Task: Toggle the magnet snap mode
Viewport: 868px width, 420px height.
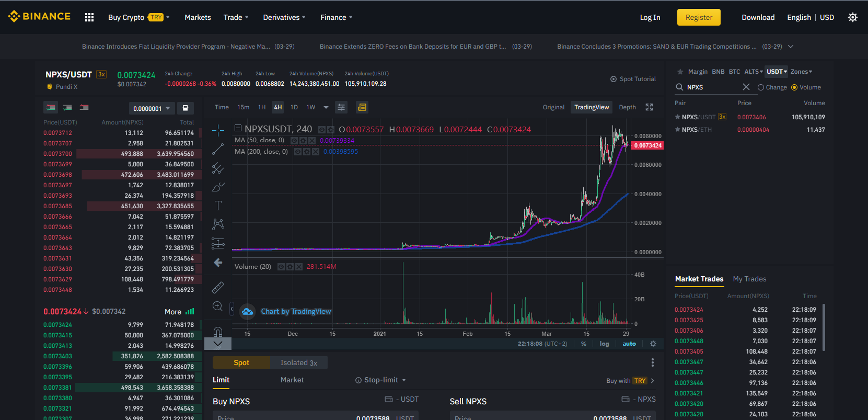Action: tap(218, 331)
